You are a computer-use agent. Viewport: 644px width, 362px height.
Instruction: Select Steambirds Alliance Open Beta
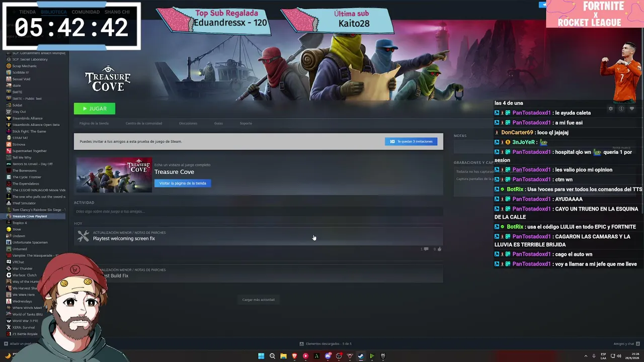(x=36, y=125)
